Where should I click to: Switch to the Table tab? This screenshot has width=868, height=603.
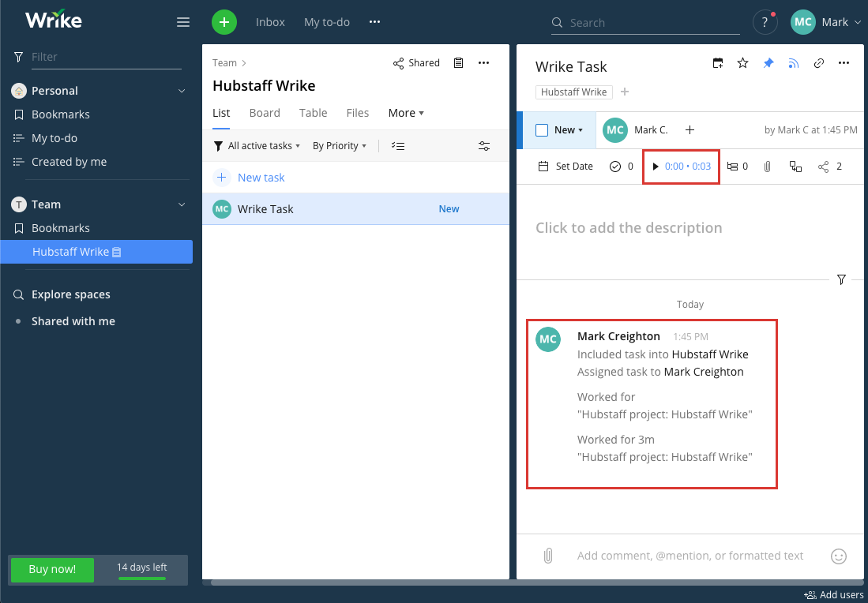(314, 113)
